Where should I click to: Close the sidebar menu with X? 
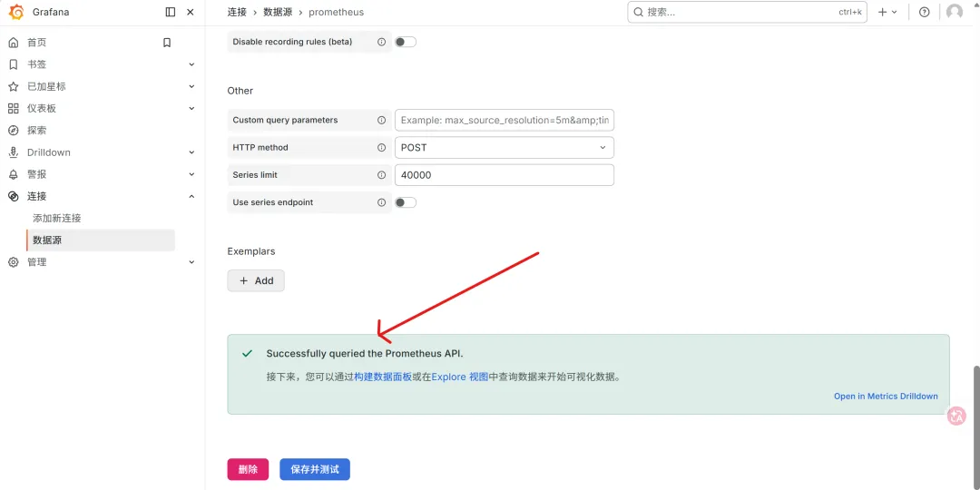coord(191,12)
